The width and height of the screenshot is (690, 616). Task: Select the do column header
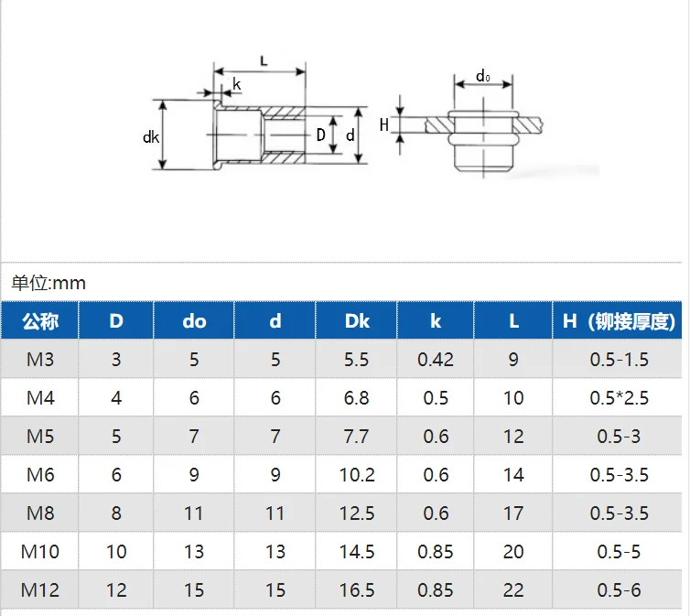tap(194, 321)
